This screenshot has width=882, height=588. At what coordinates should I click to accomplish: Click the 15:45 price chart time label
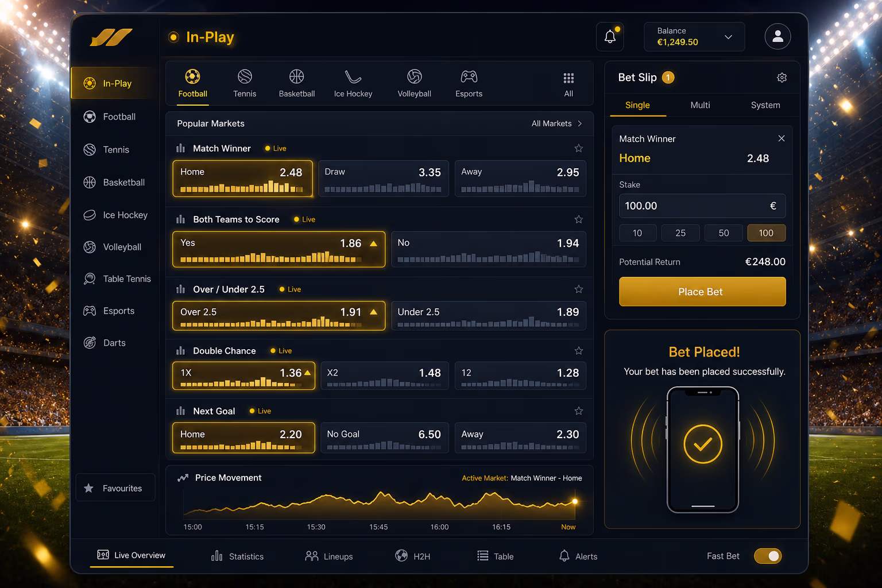tap(378, 527)
